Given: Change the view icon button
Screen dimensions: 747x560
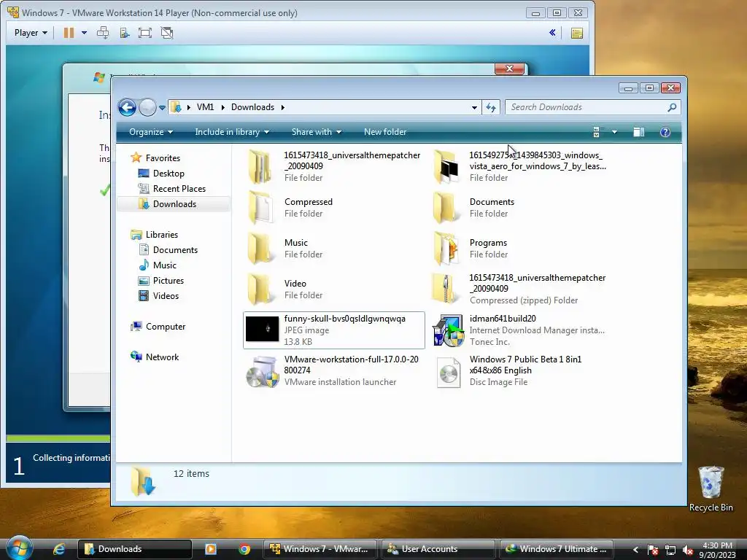Looking at the screenshot, I should 596,132.
